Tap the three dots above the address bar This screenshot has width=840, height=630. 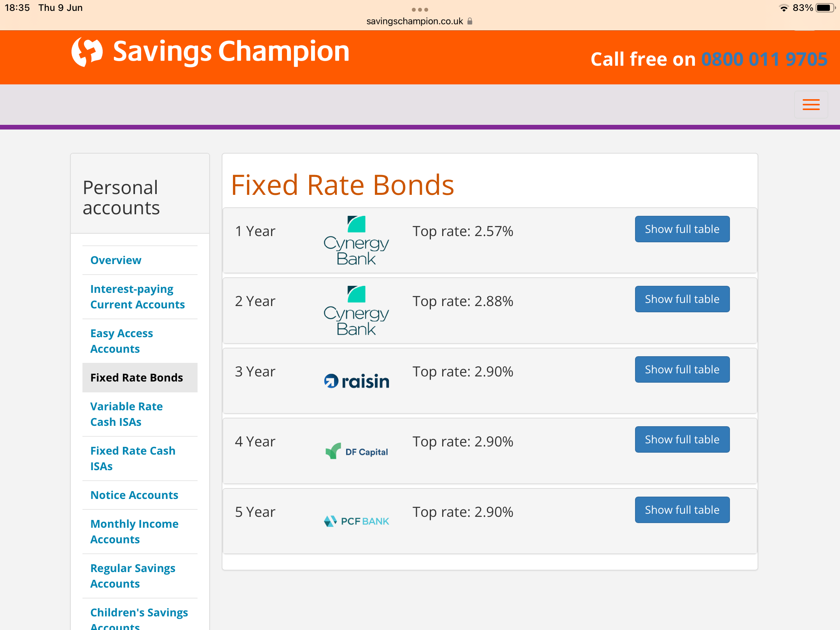coord(420,10)
